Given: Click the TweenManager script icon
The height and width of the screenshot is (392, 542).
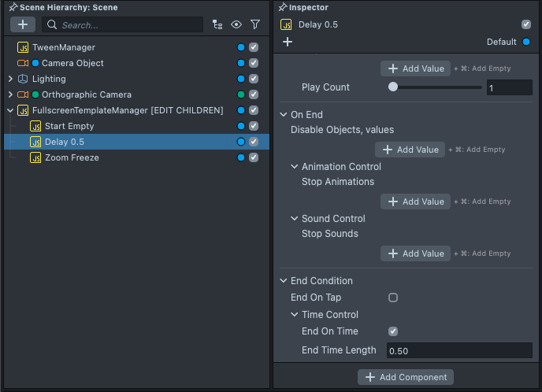Looking at the screenshot, I should (23, 47).
